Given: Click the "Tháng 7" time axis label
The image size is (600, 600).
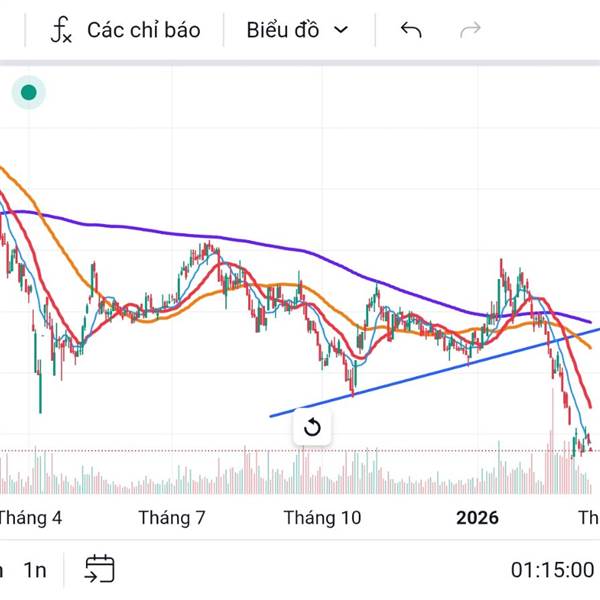Looking at the screenshot, I should (172, 518).
